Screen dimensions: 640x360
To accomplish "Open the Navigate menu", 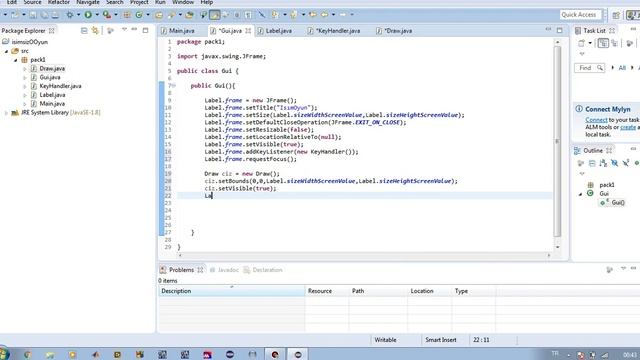I will click(x=88, y=2).
